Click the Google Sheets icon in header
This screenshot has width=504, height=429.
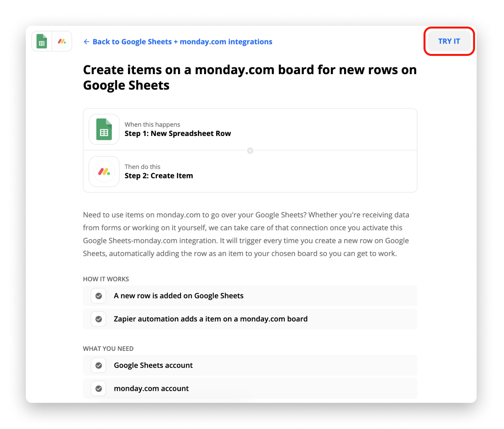point(42,41)
